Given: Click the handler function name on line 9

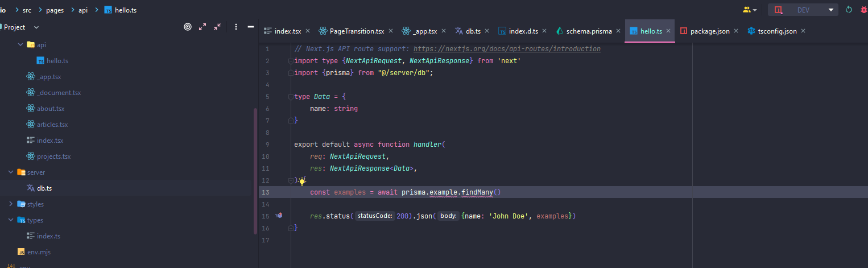Looking at the screenshot, I should point(427,145).
